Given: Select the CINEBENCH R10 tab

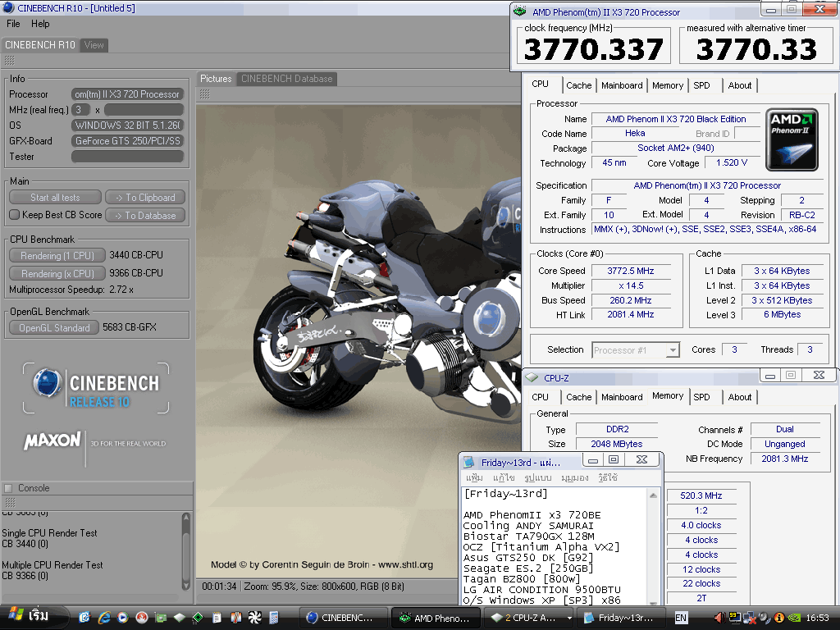Looking at the screenshot, I should point(39,45).
